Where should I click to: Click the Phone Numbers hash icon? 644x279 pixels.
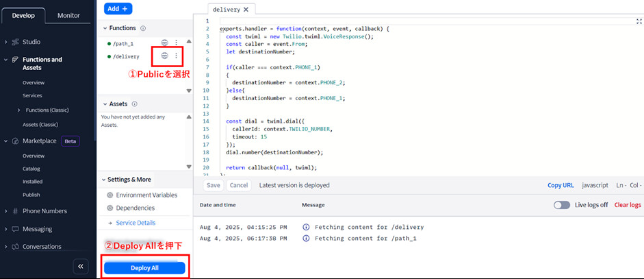click(x=15, y=211)
